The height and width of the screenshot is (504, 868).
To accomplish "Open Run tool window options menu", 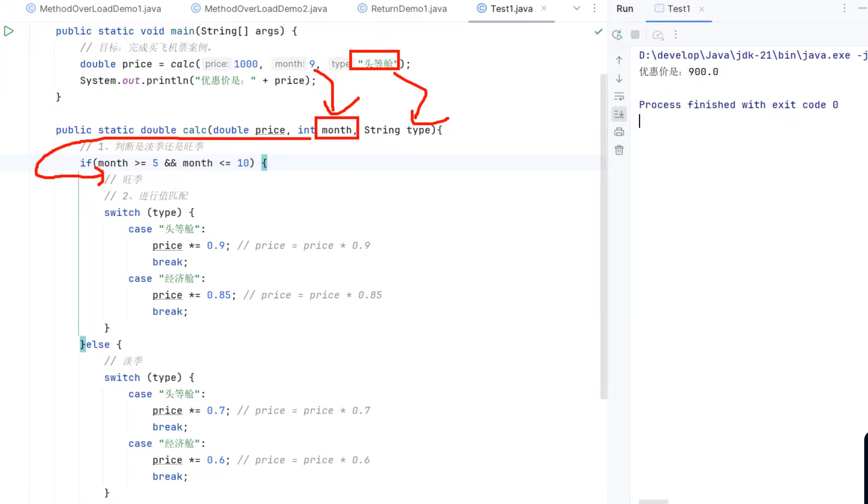I will [x=844, y=8].
